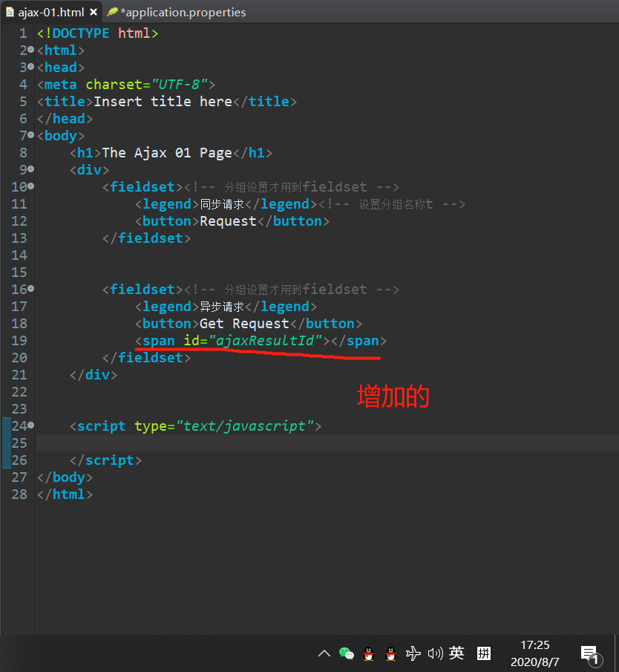
Task: Collapse the head tag fold on line 3
Action: [x=31, y=67]
